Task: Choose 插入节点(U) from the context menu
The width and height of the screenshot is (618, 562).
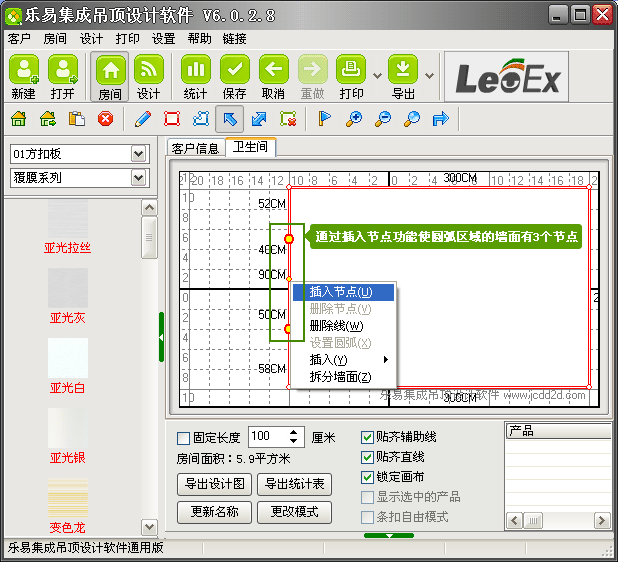Action: (341, 292)
